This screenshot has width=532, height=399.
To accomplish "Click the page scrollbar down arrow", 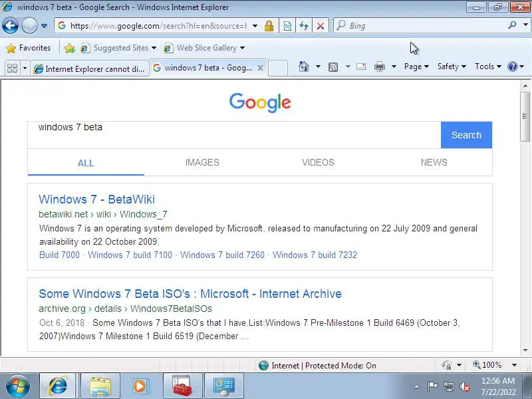I will coord(525,350).
